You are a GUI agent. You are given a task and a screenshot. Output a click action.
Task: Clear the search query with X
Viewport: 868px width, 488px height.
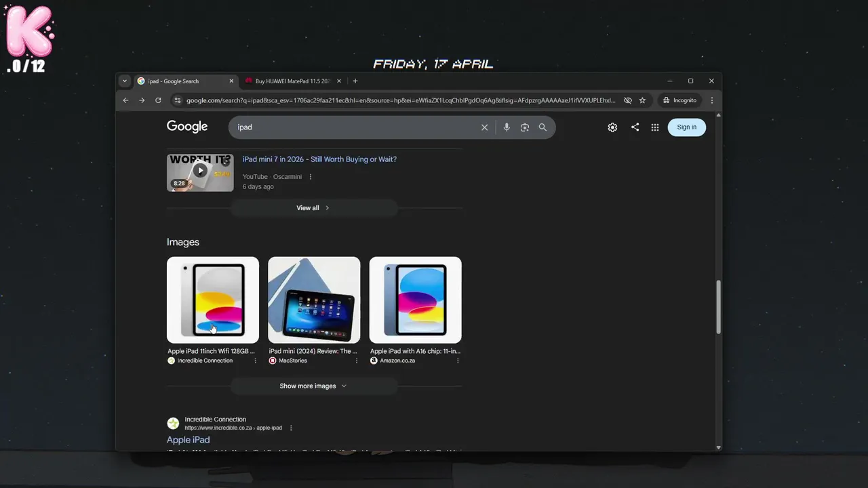pyautogui.click(x=484, y=127)
